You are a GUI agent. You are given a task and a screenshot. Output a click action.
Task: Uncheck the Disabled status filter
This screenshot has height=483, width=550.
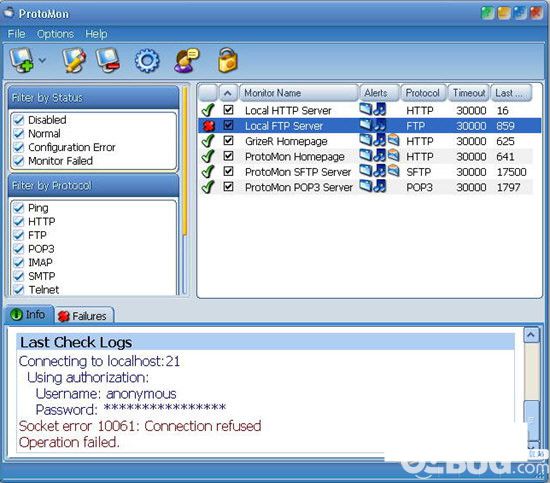pyautogui.click(x=18, y=120)
